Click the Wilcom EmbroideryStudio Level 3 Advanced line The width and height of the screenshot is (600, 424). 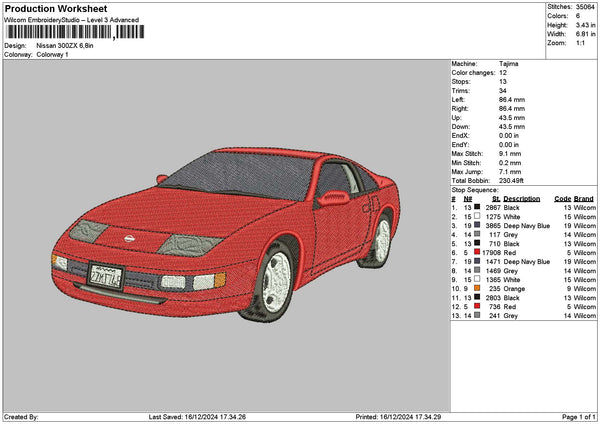coord(72,20)
